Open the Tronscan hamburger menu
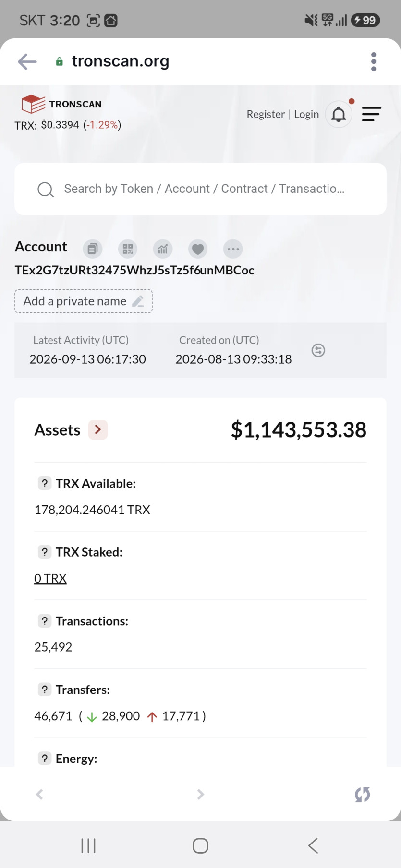The width and height of the screenshot is (401, 868). click(372, 114)
